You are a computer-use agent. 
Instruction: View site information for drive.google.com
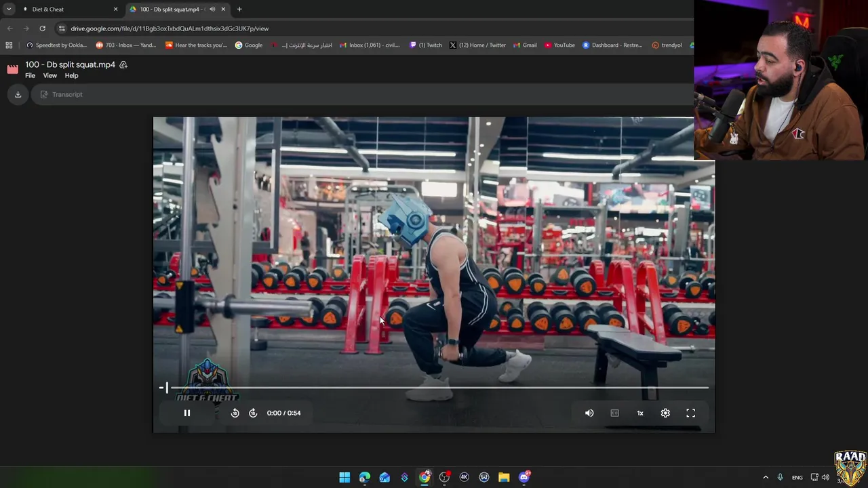[62, 28]
